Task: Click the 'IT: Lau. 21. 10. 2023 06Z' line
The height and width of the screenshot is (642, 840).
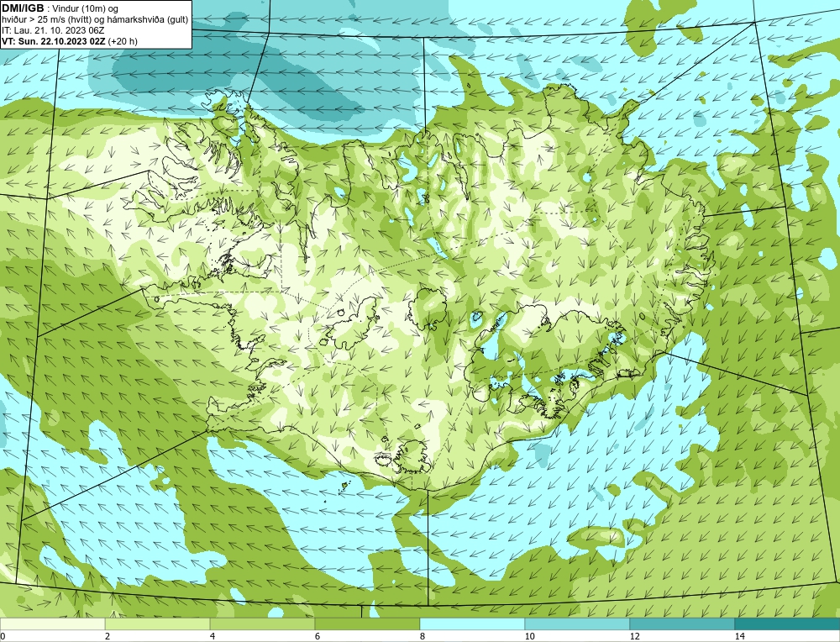Action: (53, 30)
